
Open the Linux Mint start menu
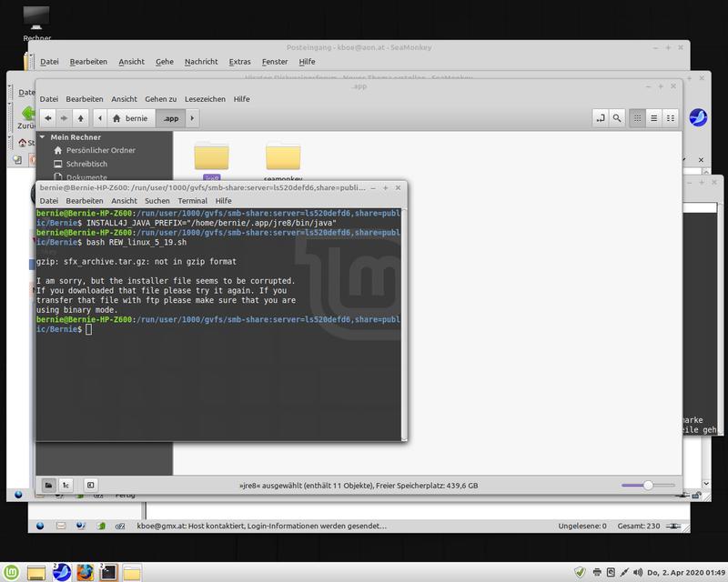[11, 573]
